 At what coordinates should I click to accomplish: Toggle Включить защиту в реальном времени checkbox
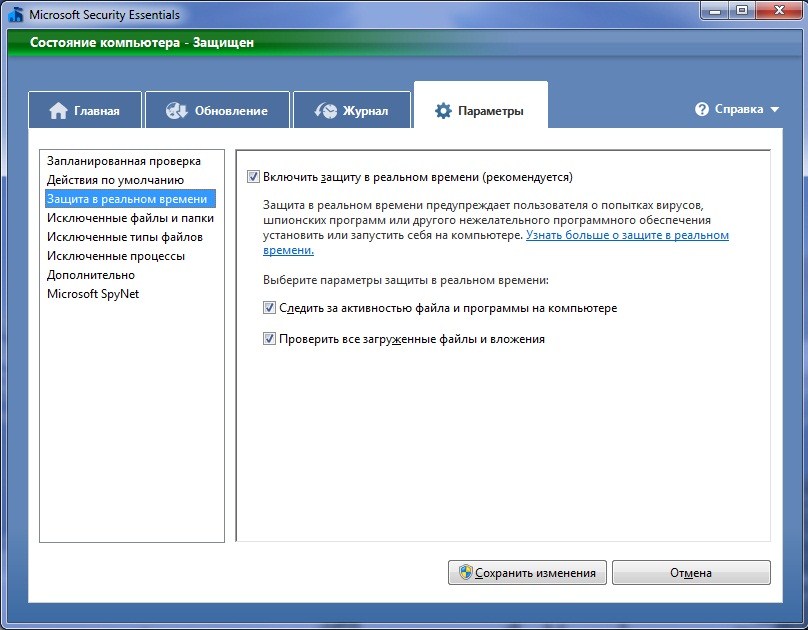click(253, 177)
